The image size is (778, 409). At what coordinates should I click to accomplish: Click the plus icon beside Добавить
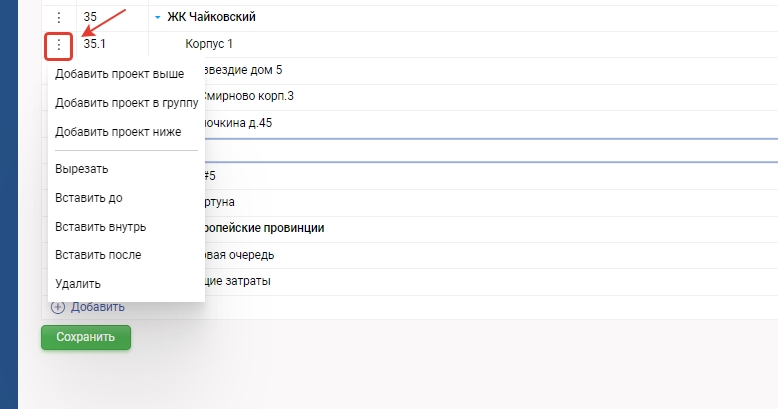tap(58, 307)
